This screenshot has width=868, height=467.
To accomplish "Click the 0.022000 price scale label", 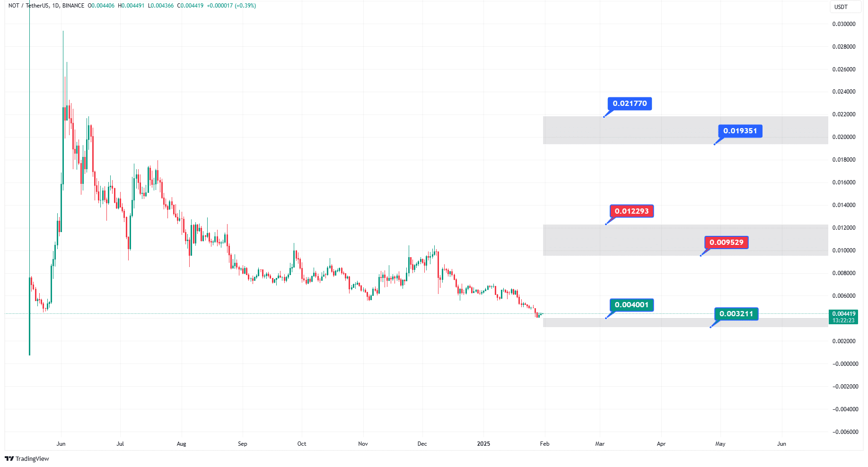I will pos(844,114).
